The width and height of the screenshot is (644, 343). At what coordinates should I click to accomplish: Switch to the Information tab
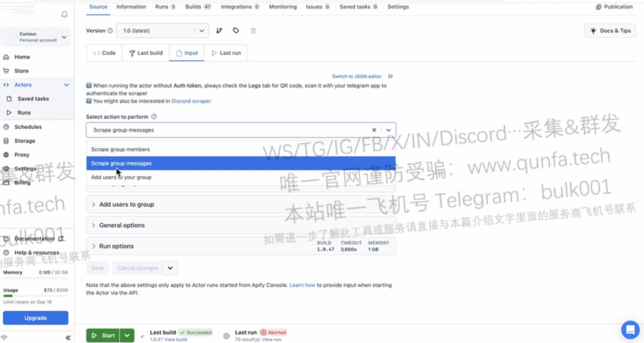click(x=131, y=6)
